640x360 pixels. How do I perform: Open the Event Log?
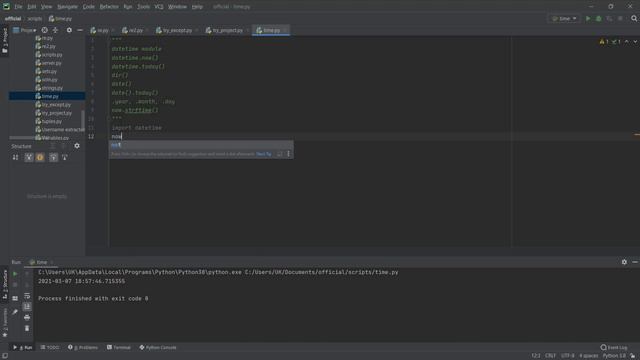coord(614,347)
